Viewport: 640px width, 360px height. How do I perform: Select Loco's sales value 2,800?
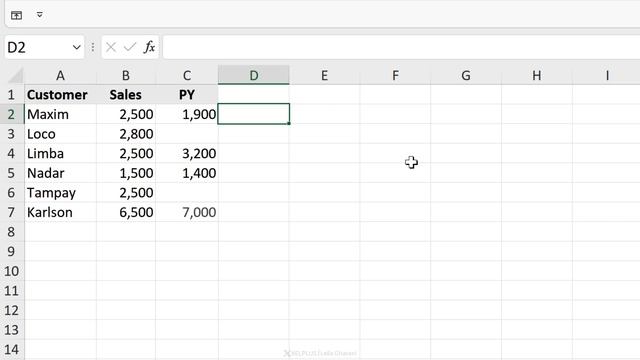[126, 134]
